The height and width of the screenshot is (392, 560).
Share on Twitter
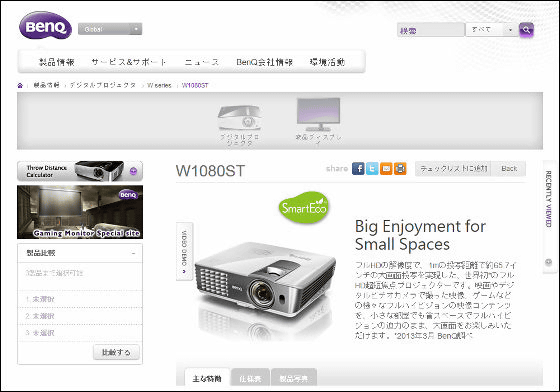372,169
